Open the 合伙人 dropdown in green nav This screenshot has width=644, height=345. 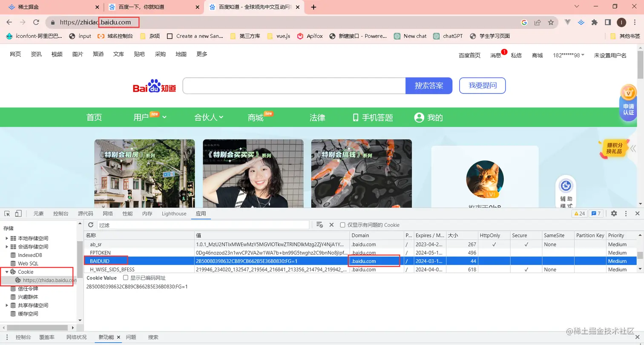pos(209,117)
